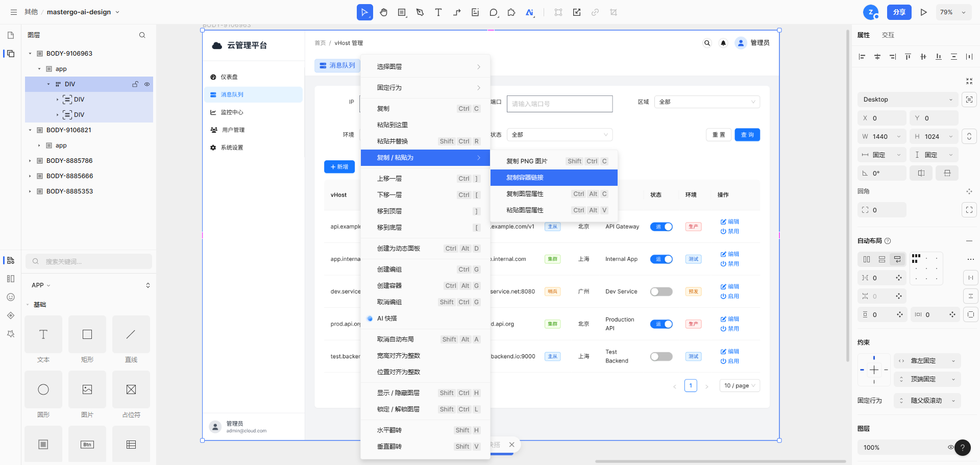Activate the AI assistant icon in toolbar
This screenshot has width=980, height=465.
tap(529, 12)
